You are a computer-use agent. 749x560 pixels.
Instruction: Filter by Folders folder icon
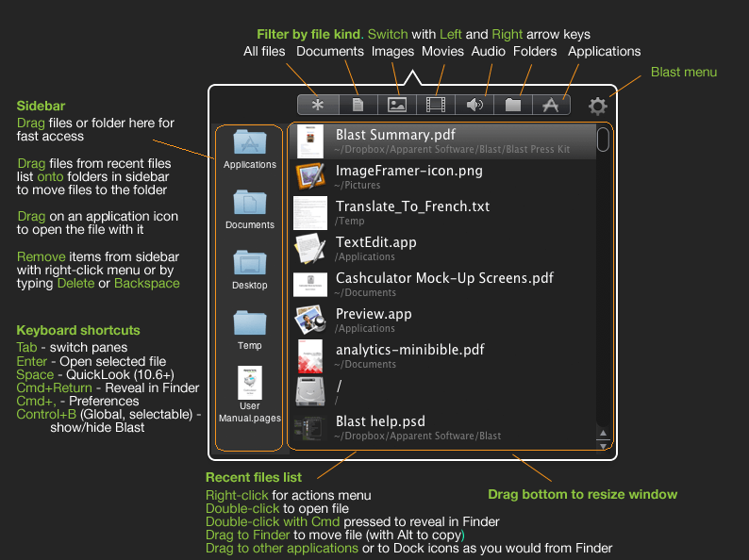click(x=513, y=105)
